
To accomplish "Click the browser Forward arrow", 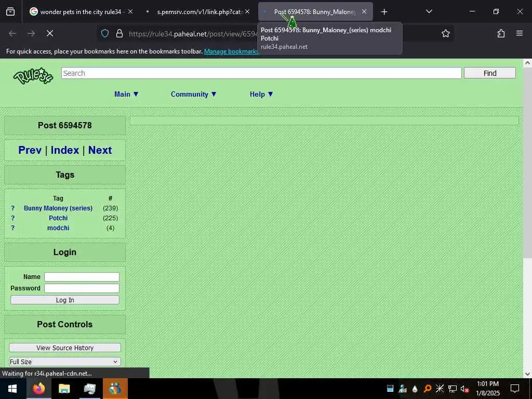I will 31,33.
